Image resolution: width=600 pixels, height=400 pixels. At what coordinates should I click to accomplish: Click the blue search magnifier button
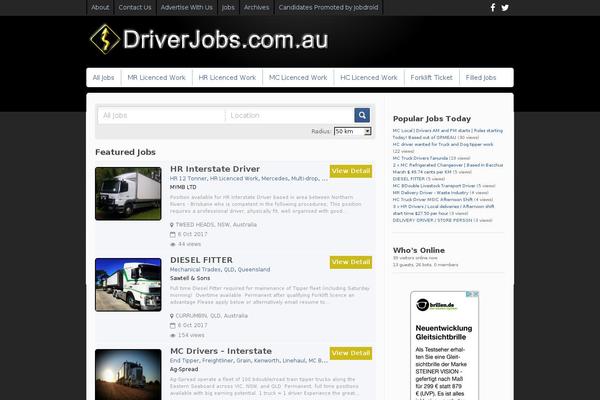tap(362, 115)
